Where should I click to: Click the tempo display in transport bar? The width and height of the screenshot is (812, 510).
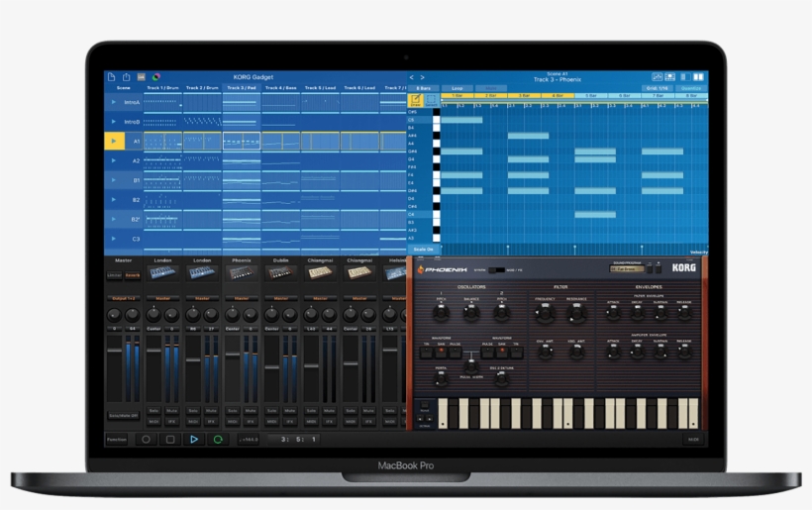pyautogui.click(x=249, y=440)
